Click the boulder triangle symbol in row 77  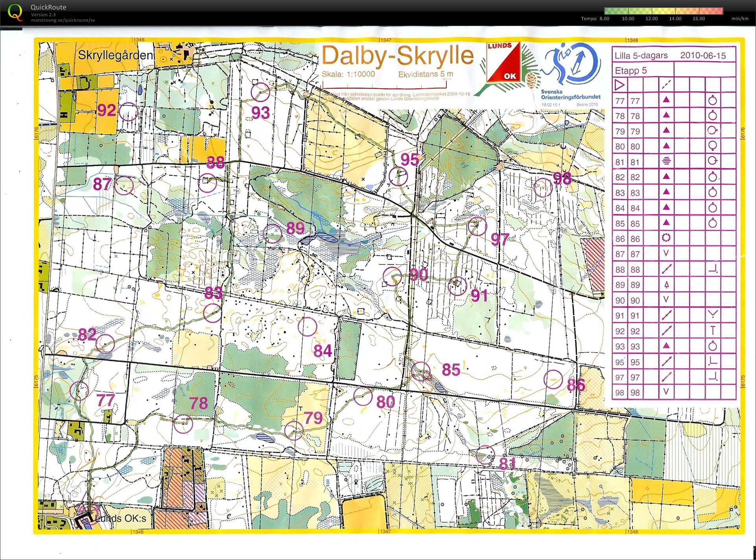666,100
